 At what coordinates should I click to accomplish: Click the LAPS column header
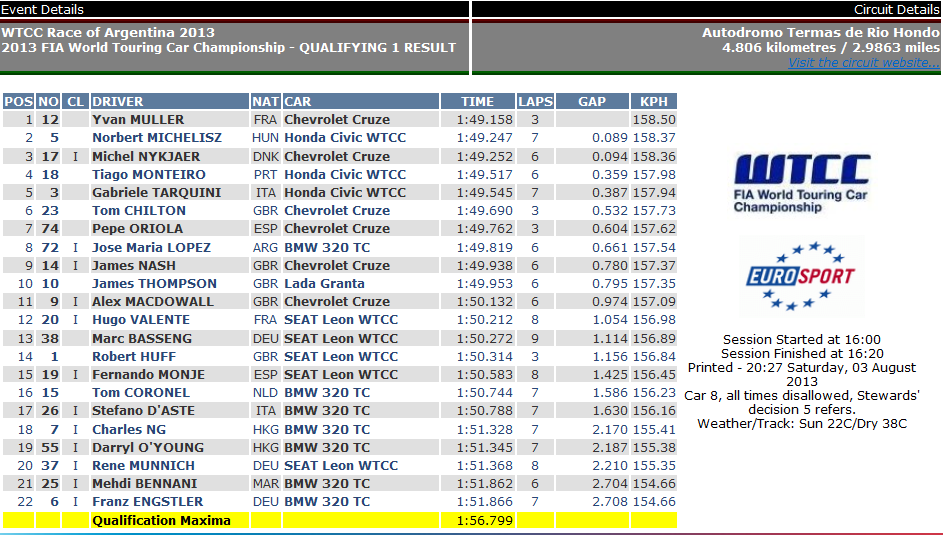(535, 101)
